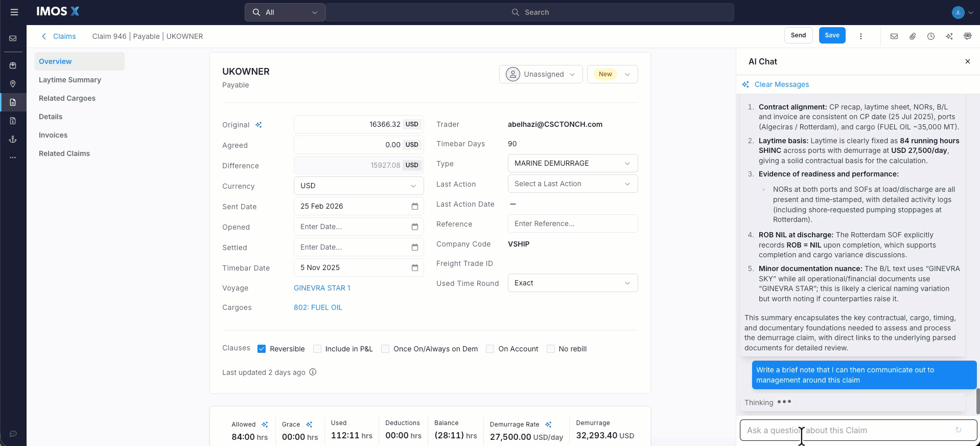Open the hamburger menu at top left

point(14,12)
